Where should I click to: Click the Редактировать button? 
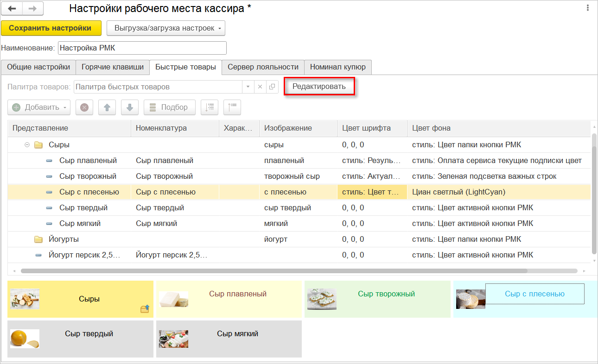(x=319, y=87)
